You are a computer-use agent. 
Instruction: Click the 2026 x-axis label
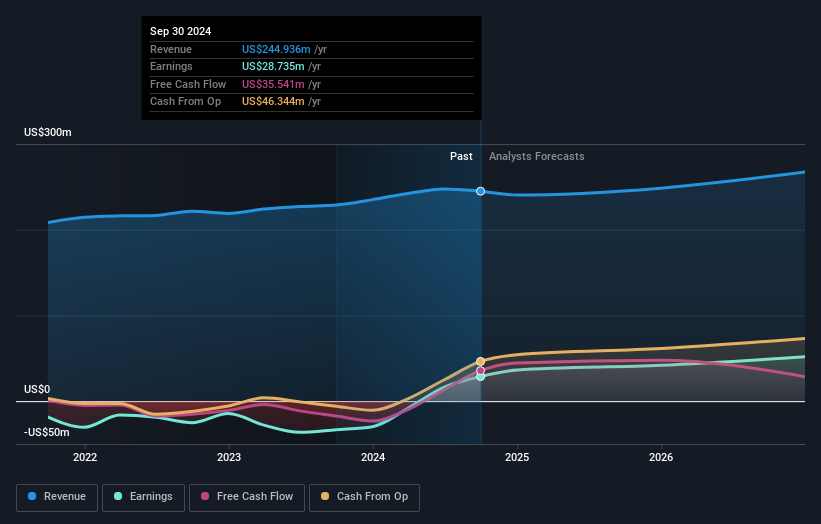pyautogui.click(x=661, y=457)
